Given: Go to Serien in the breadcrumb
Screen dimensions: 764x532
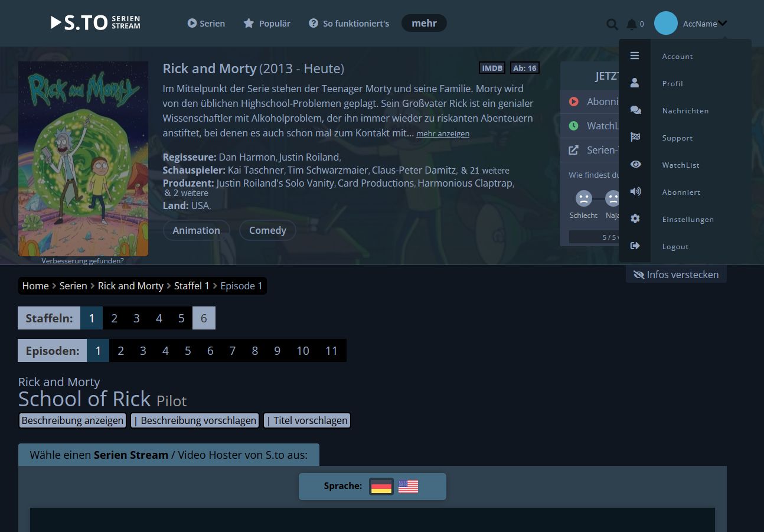Looking at the screenshot, I should pos(73,286).
